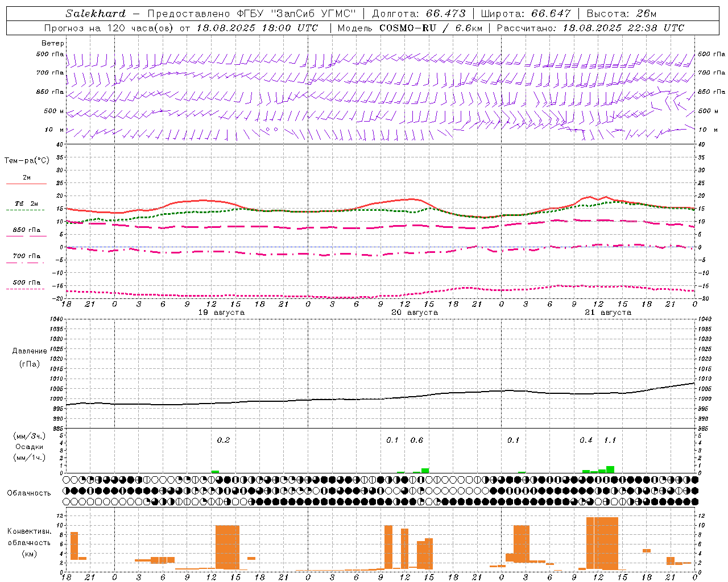Click "Прогноз на 120 часа(ов)" forecast text
728x582 pixels.
click(x=110, y=28)
